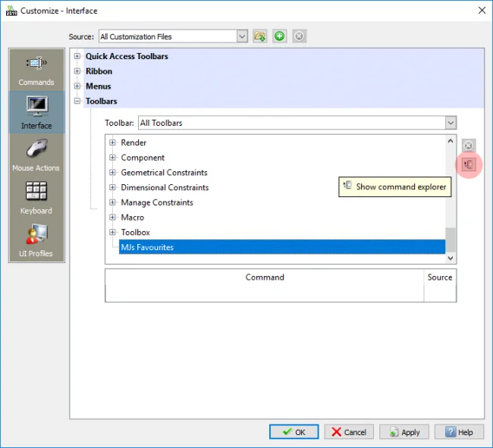The image size is (493, 448).
Task: Click the Show command explorer icon
Action: click(x=468, y=164)
